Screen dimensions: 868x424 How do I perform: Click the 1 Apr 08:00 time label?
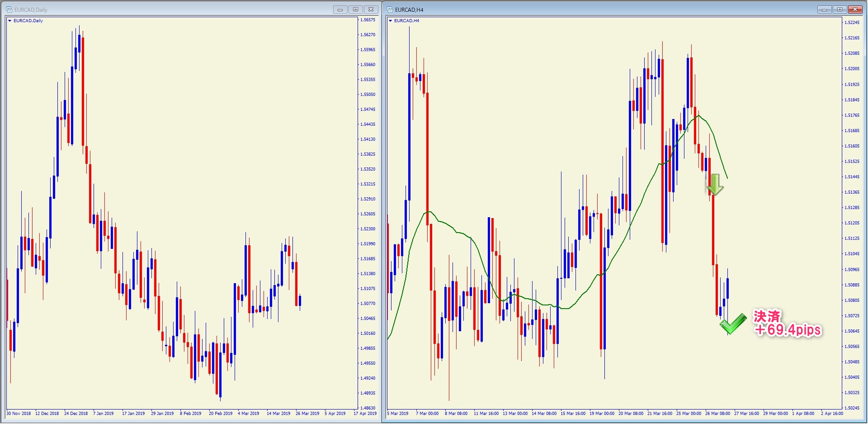pos(803,414)
